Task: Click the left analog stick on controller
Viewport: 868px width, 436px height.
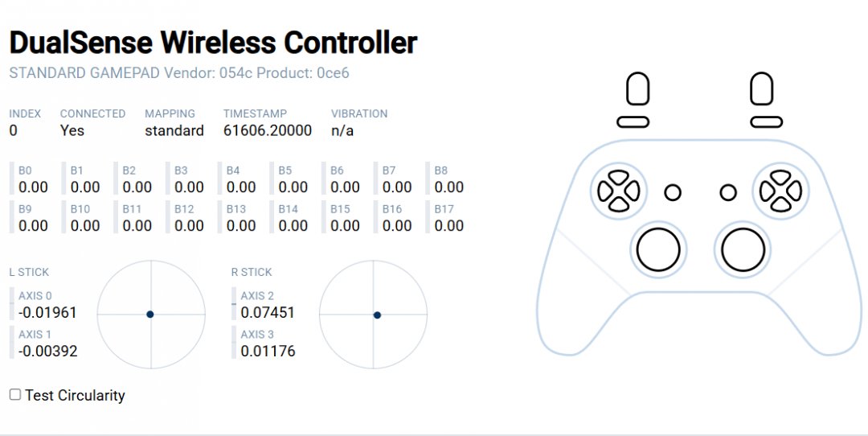Action: point(658,249)
